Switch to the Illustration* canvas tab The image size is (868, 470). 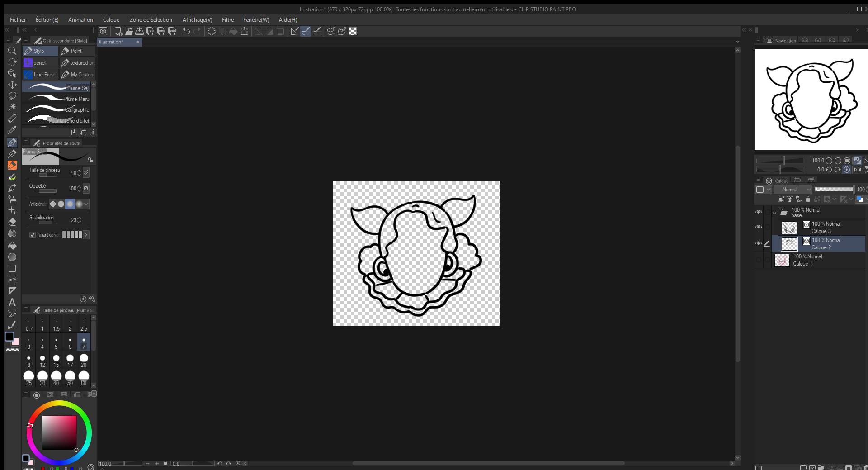(x=120, y=42)
